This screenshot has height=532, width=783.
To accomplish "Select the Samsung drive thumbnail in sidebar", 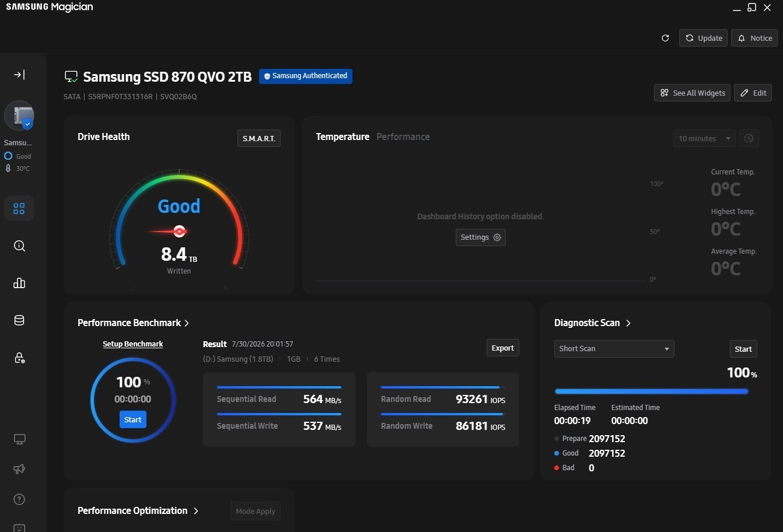I will pyautogui.click(x=19, y=116).
